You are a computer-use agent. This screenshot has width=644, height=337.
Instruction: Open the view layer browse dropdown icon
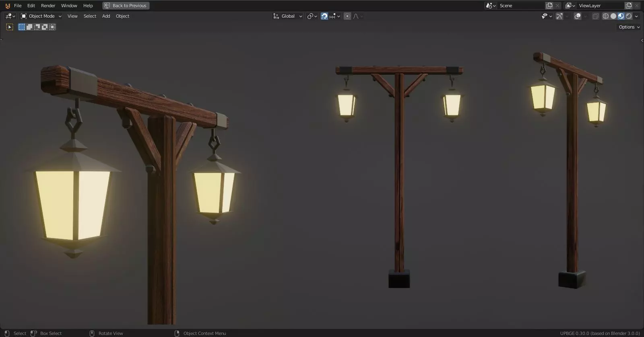(570, 6)
